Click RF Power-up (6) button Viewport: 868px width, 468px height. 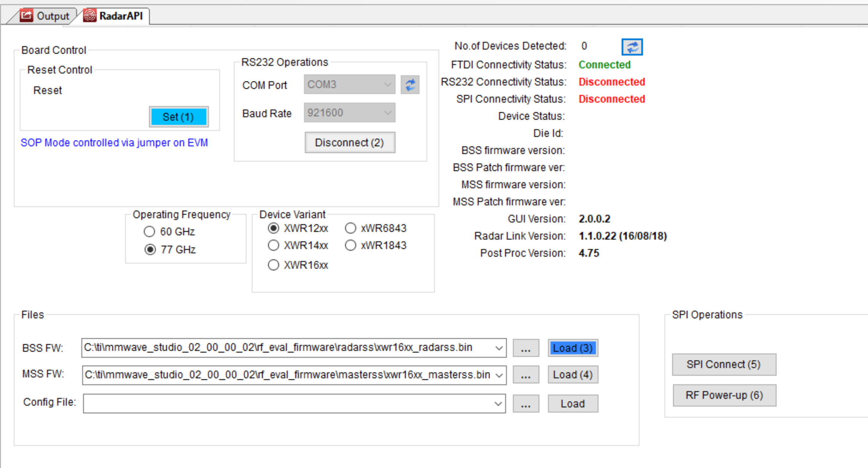point(725,395)
